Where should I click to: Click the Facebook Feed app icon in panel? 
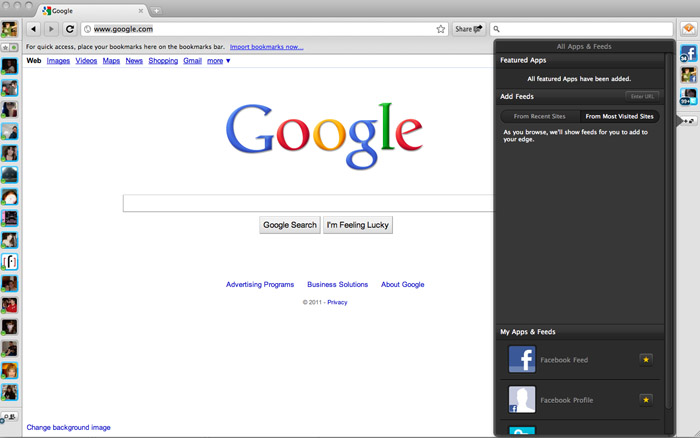click(x=522, y=359)
